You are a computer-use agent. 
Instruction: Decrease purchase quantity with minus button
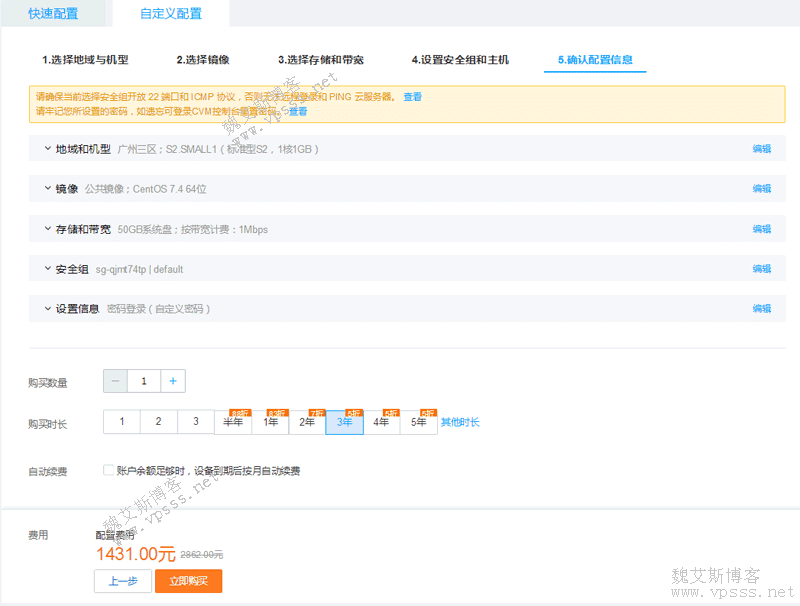click(x=115, y=381)
